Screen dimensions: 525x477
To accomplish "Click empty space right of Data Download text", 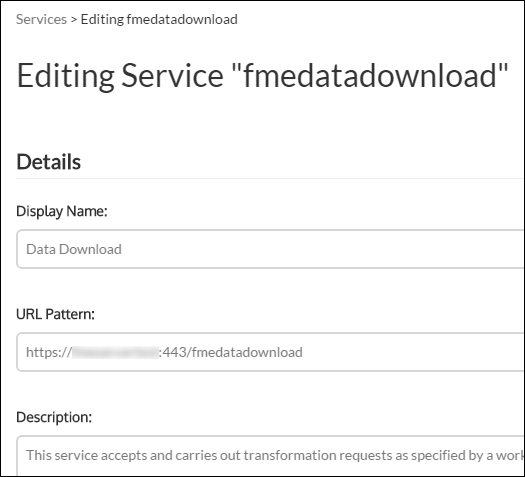I will point(321,249).
